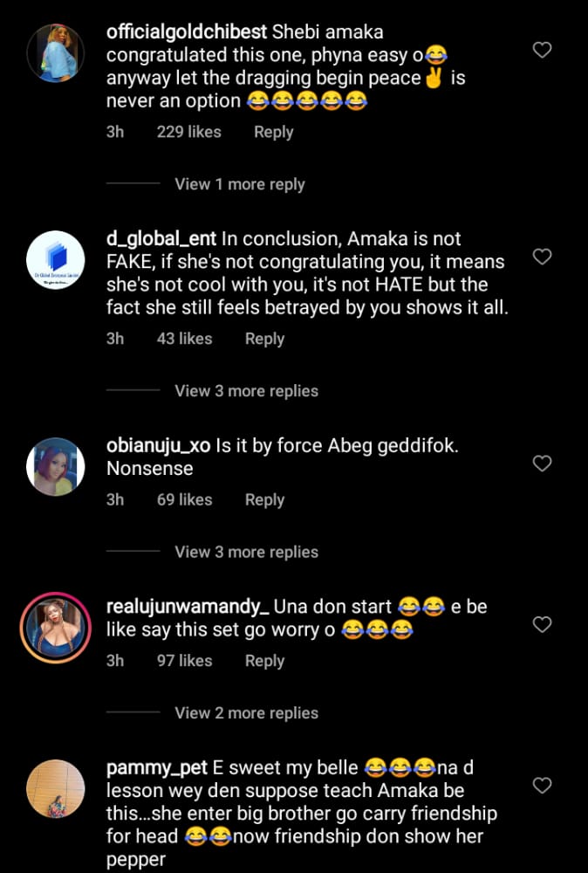
Task: View the 97 likes list
Action: (184, 661)
